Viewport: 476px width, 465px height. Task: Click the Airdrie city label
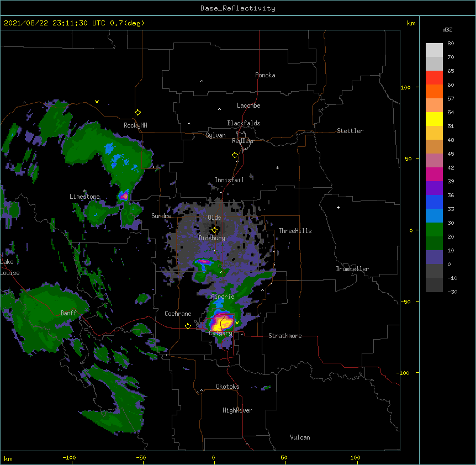pos(223,297)
